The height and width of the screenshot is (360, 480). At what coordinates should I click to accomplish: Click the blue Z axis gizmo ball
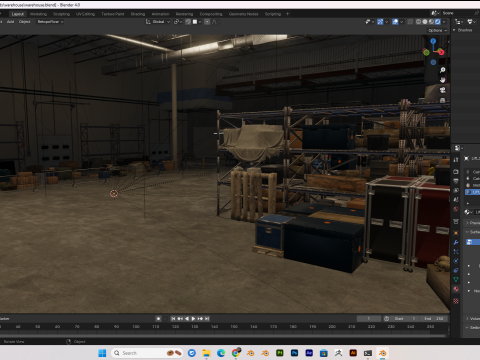tap(433, 41)
